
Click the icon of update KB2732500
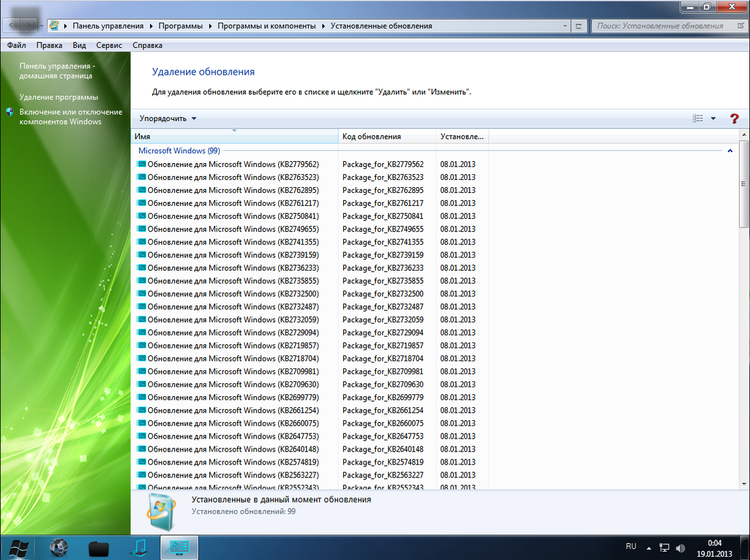click(142, 294)
